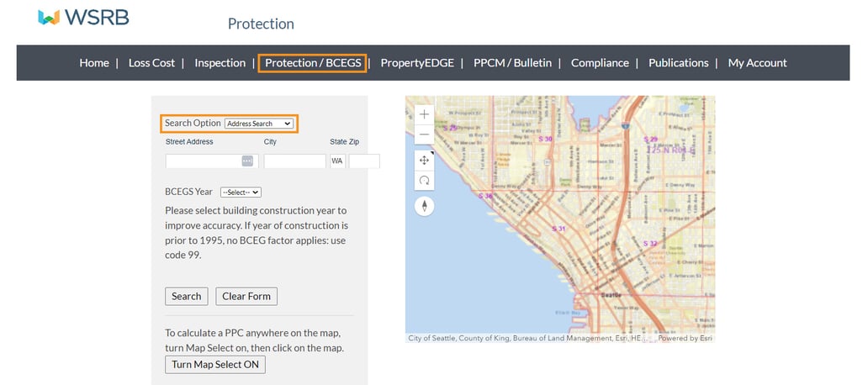Click the Clear Form button

coord(246,296)
